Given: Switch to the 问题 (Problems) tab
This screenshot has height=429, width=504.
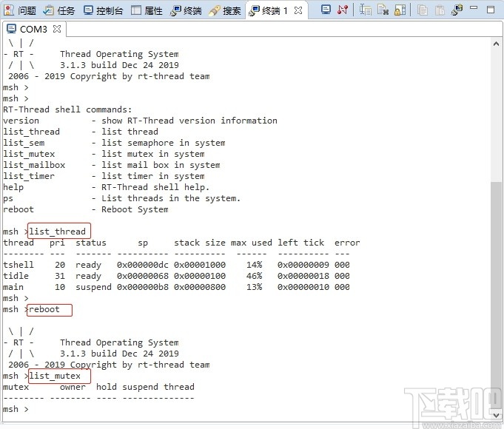Looking at the screenshot, I should tap(20, 10).
